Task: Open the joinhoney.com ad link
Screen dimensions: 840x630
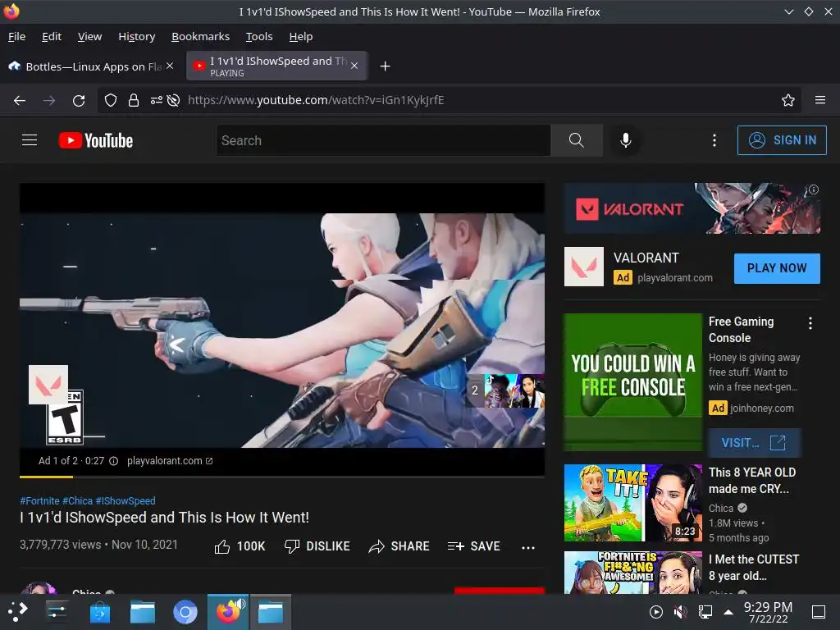Action: [762, 409]
